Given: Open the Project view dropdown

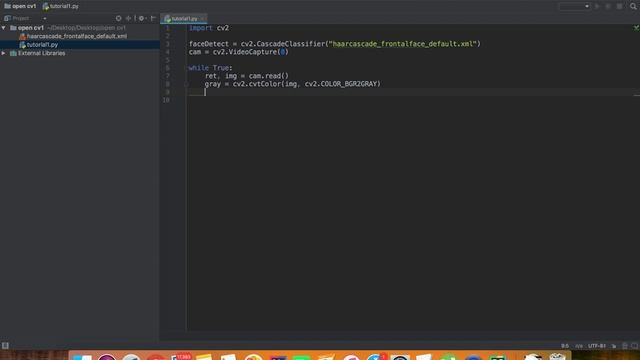Looking at the screenshot, I should [x=44, y=18].
